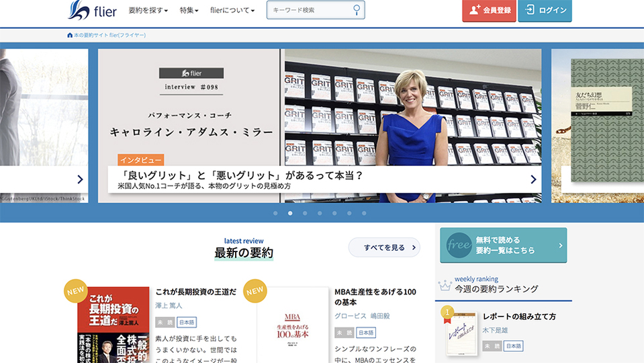This screenshot has width=644, height=363.
Task: Go to the previous slide via left panel arrow
Action: coord(80,179)
